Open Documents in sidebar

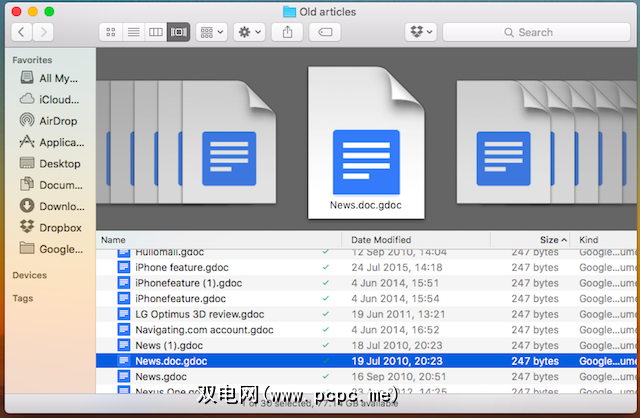click(49, 185)
